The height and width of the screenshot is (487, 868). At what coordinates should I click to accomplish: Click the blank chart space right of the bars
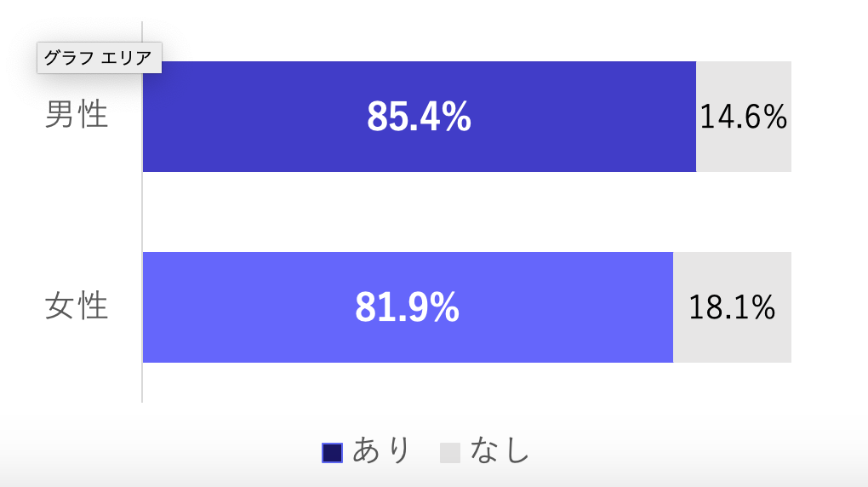click(x=829, y=212)
